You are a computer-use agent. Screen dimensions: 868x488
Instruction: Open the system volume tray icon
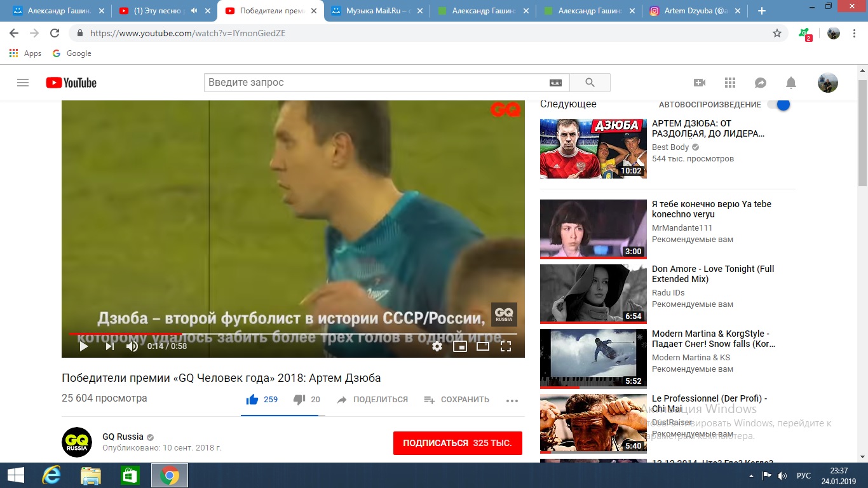(782, 475)
